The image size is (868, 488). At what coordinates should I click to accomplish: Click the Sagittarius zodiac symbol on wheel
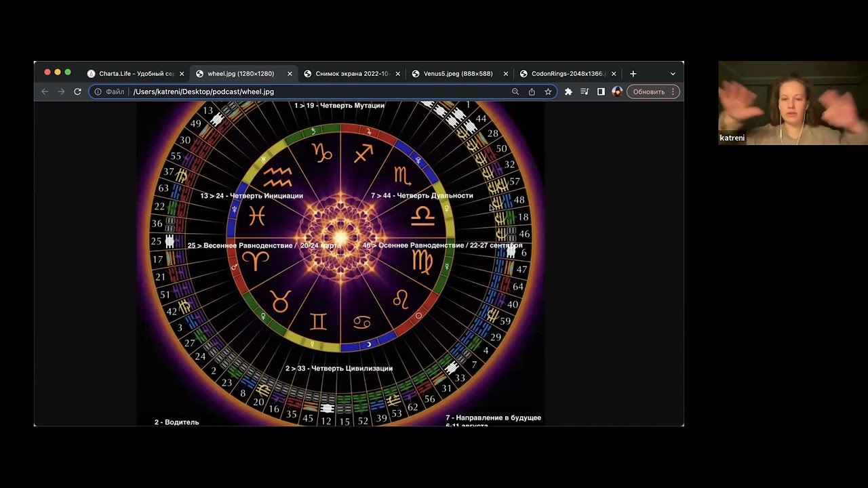point(363,154)
